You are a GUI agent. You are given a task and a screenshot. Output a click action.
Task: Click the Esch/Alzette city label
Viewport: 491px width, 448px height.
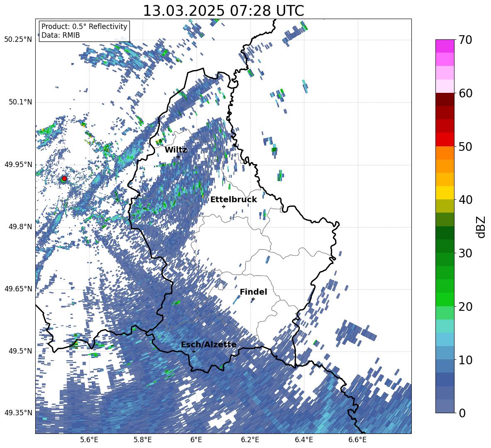(209, 344)
